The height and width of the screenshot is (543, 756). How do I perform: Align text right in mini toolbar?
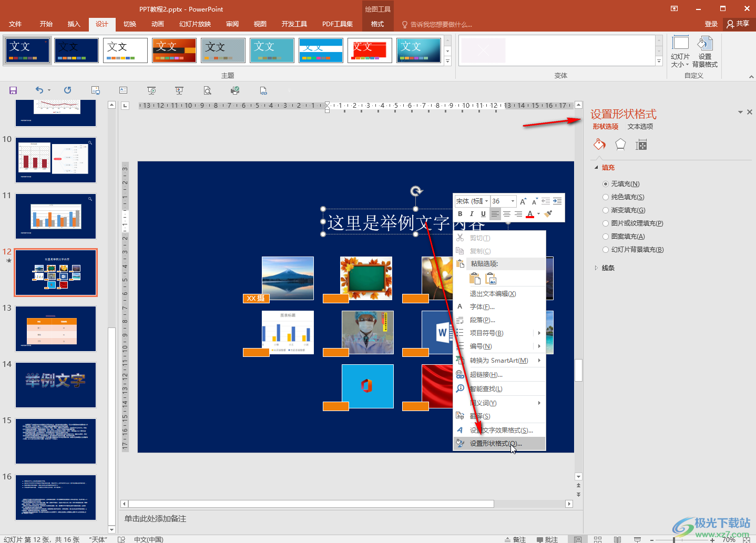[518, 214]
